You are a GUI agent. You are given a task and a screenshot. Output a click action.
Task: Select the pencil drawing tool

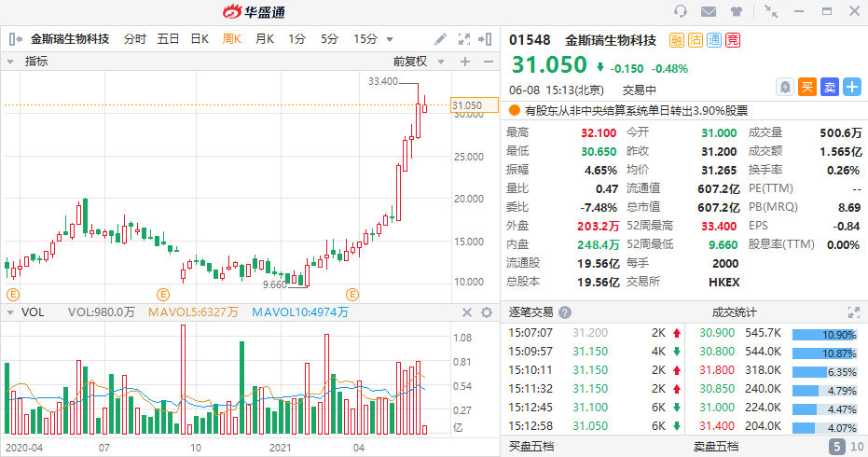point(441,39)
